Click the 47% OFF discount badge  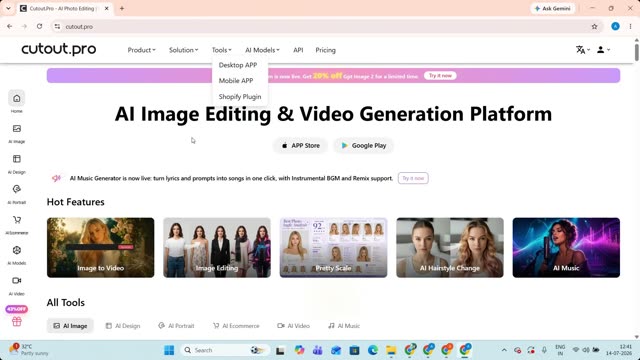click(x=16, y=309)
